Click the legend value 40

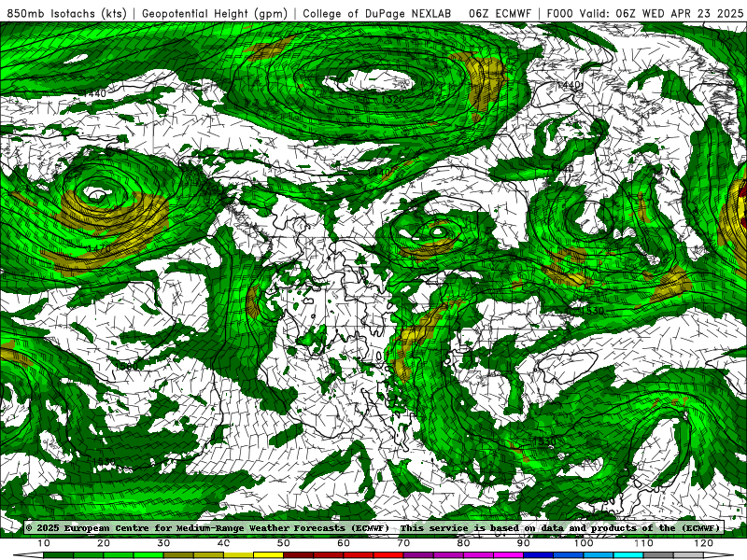pos(223,543)
